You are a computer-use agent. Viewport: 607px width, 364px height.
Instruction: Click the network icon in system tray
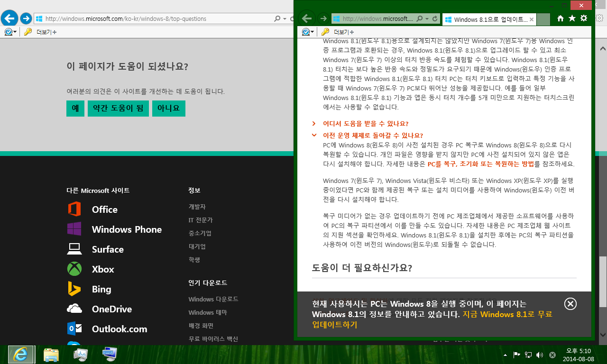[x=528, y=355]
